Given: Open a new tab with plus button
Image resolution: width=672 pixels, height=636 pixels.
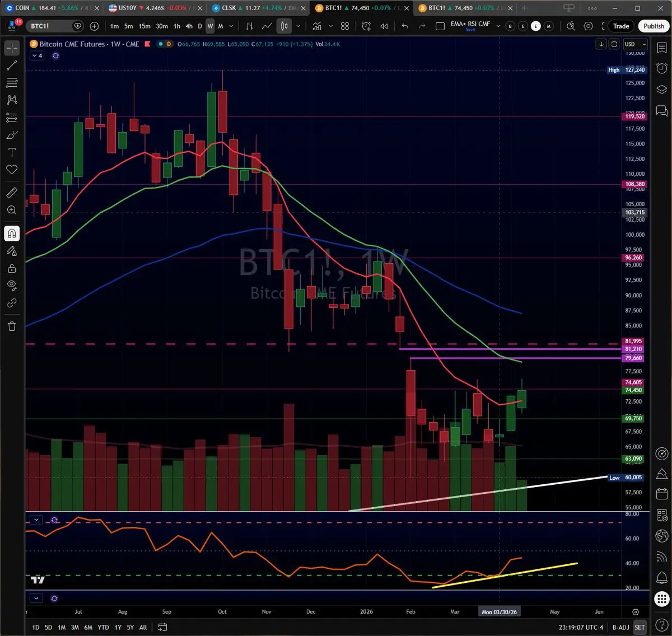Looking at the screenshot, I should [x=525, y=8].
